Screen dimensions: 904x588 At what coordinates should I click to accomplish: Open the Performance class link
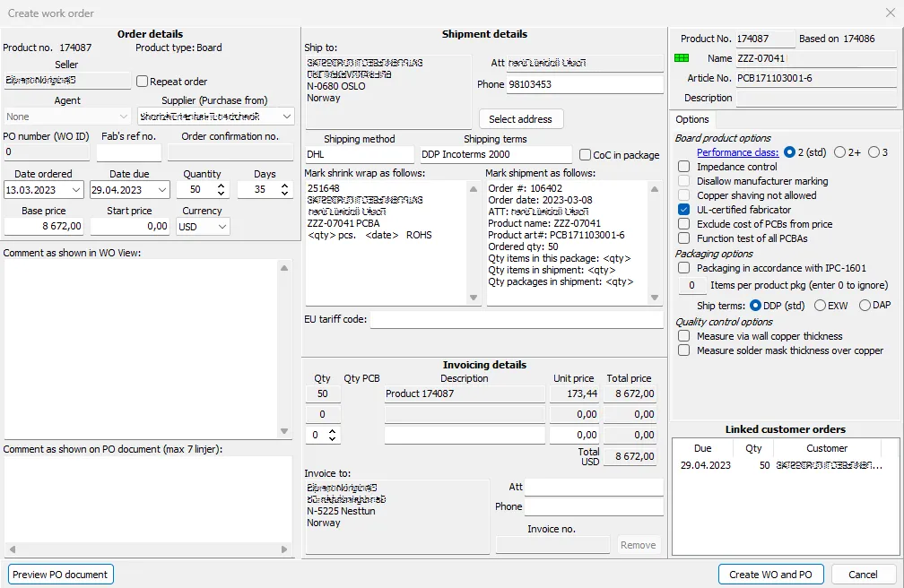point(735,152)
